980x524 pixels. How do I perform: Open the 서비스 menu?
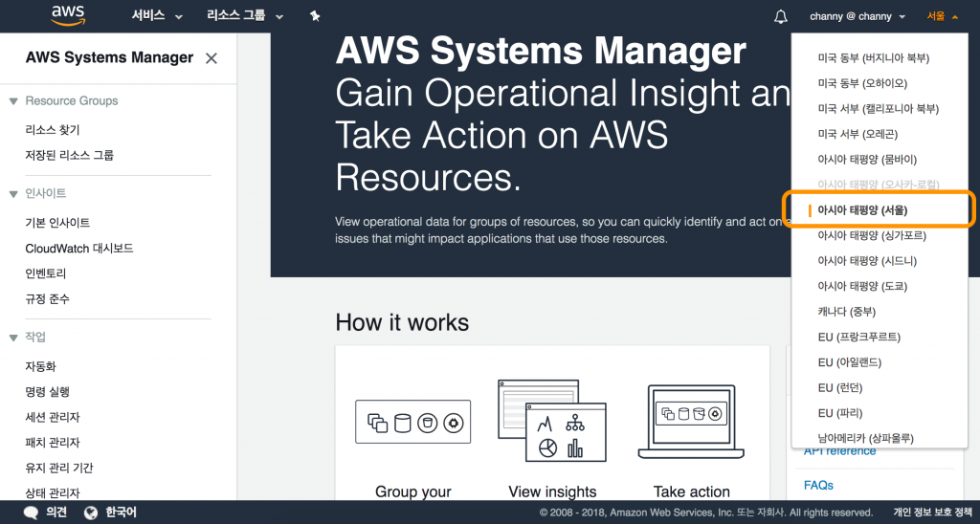pyautogui.click(x=157, y=16)
